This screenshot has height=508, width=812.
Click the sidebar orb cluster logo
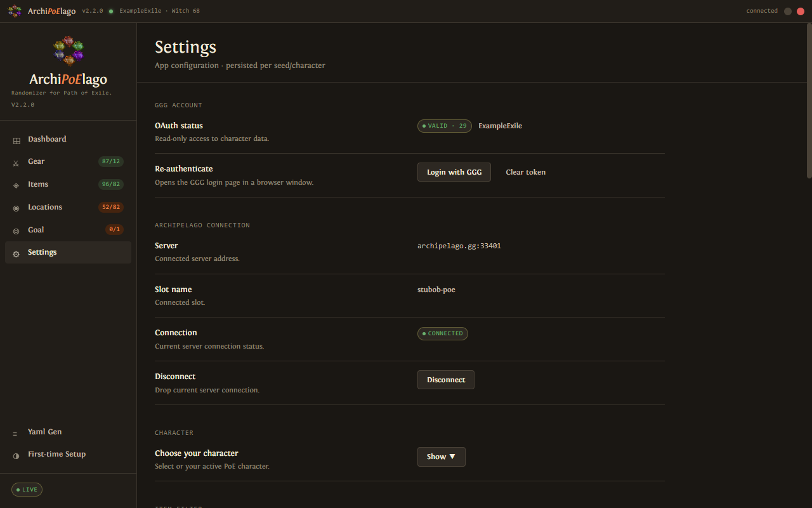[x=69, y=51]
